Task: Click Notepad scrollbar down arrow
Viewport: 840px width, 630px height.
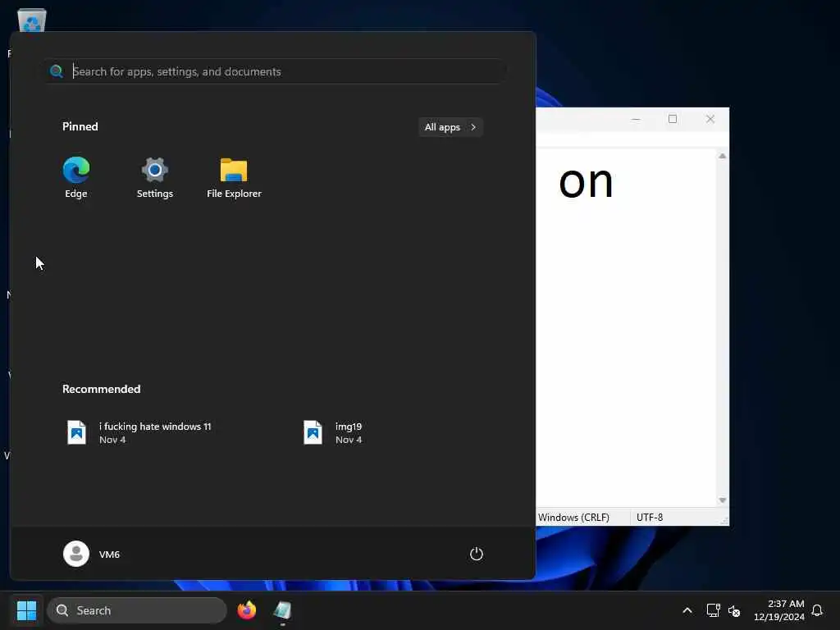Action: pyautogui.click(x=722, y=500)
